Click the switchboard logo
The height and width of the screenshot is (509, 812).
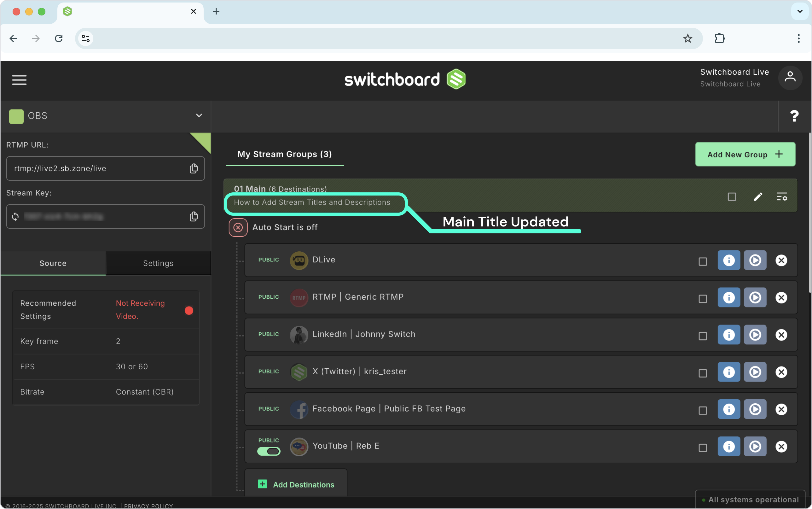(405, 79)
